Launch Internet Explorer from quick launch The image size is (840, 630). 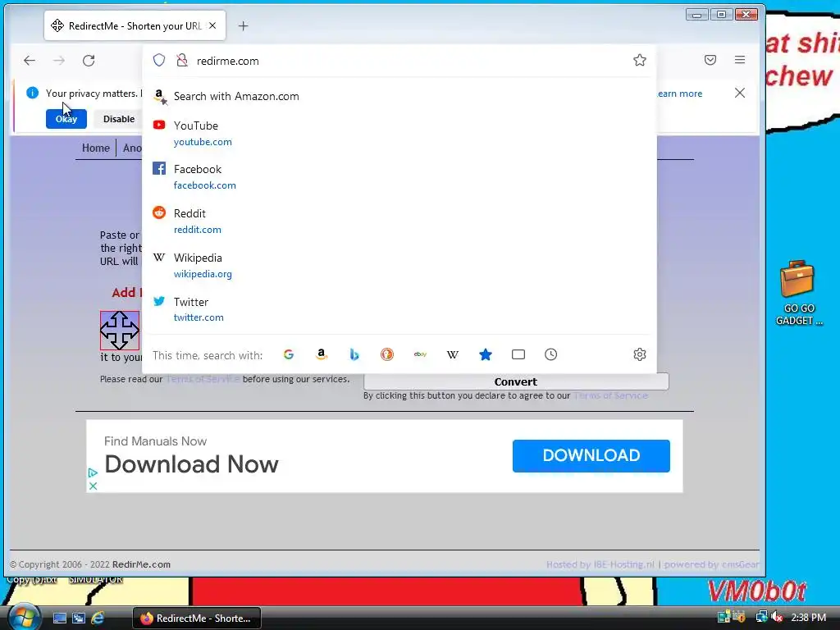click(98, 619)
